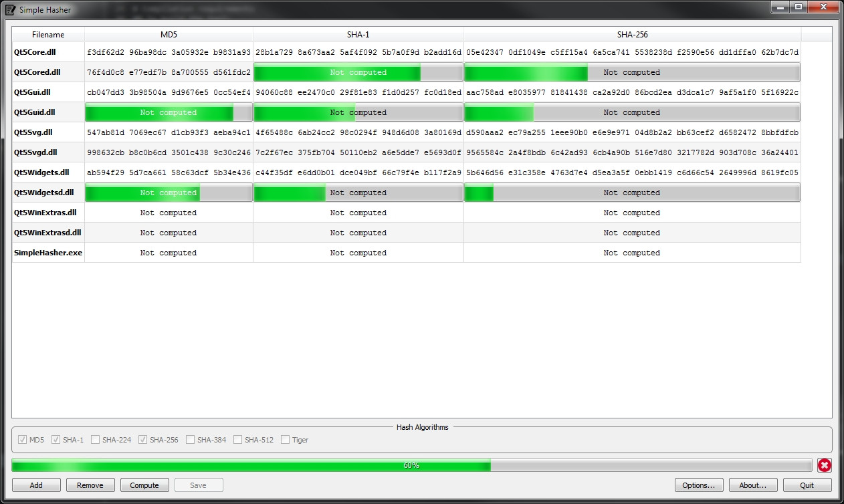The image size is (844, 504).
Task: Quit the application with Quit button
Action: coord(807,485)
